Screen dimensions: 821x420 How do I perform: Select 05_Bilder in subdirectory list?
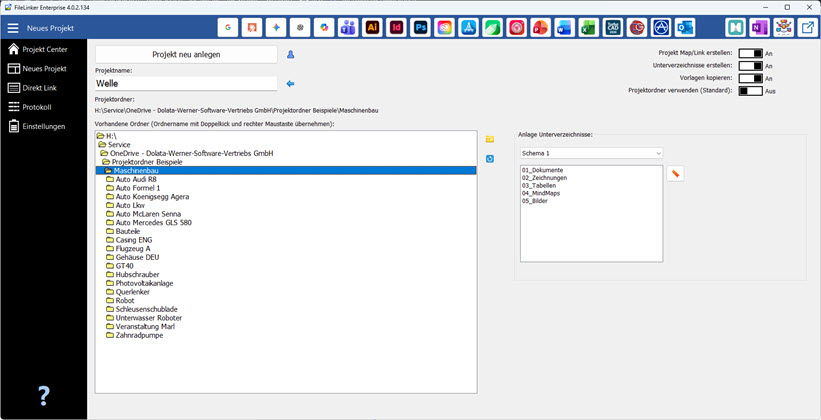pyautogui.click(x=535, y=201)
